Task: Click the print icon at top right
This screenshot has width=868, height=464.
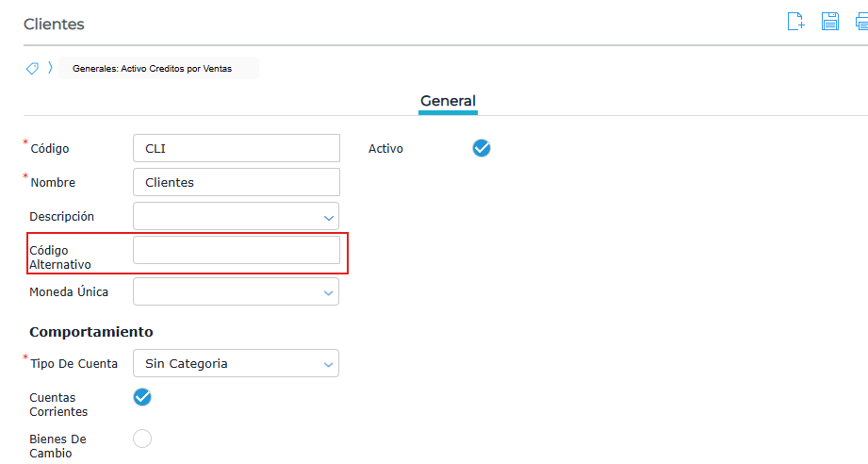Action: (x=860, y=22)
